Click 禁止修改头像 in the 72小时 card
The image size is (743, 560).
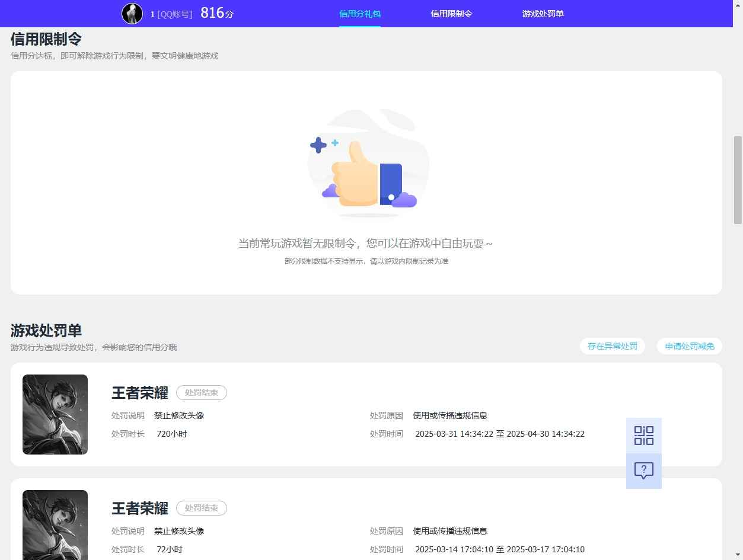[179, 531]
